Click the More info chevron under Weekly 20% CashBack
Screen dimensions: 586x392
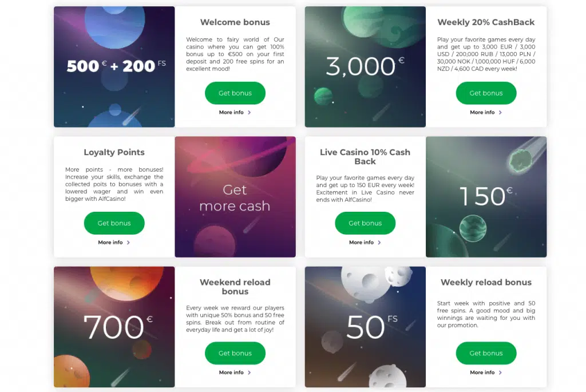click(501, 113)
